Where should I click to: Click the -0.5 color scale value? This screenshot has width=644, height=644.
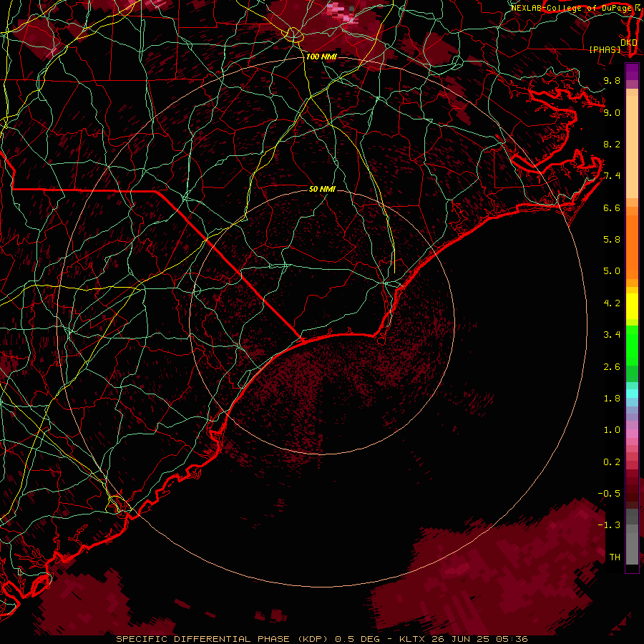tap(609, 494)
